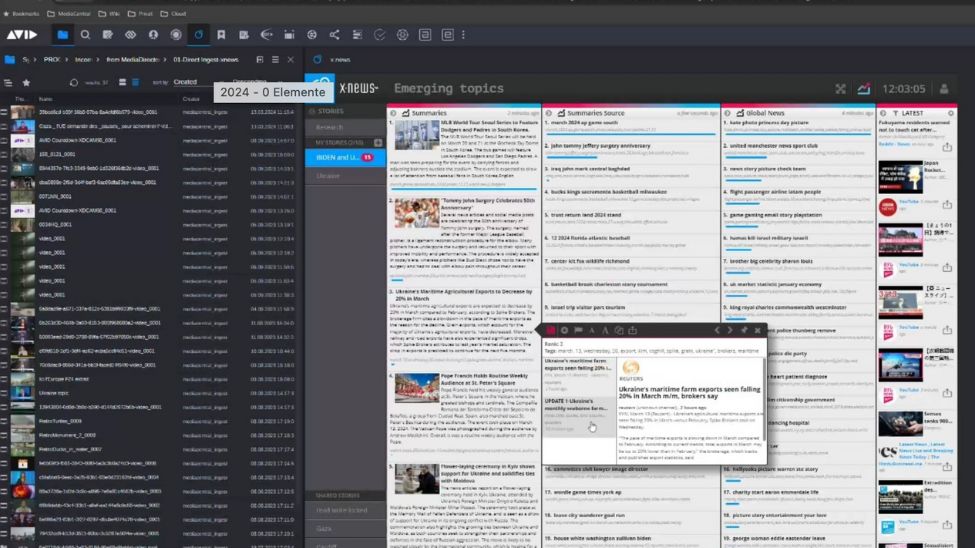Click the Tommy John Surgery summary thumbnail

[417, 213]
